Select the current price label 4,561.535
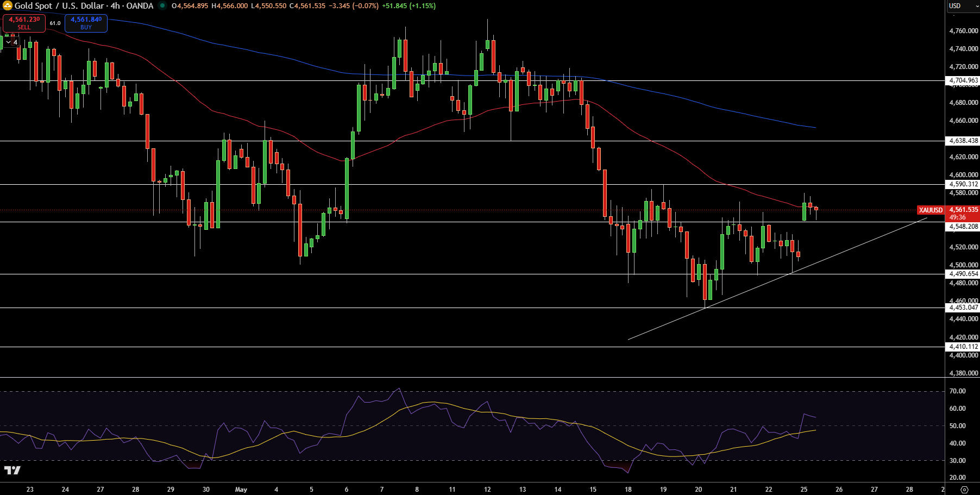Viewport: 980px width, 495px height. 963,210
